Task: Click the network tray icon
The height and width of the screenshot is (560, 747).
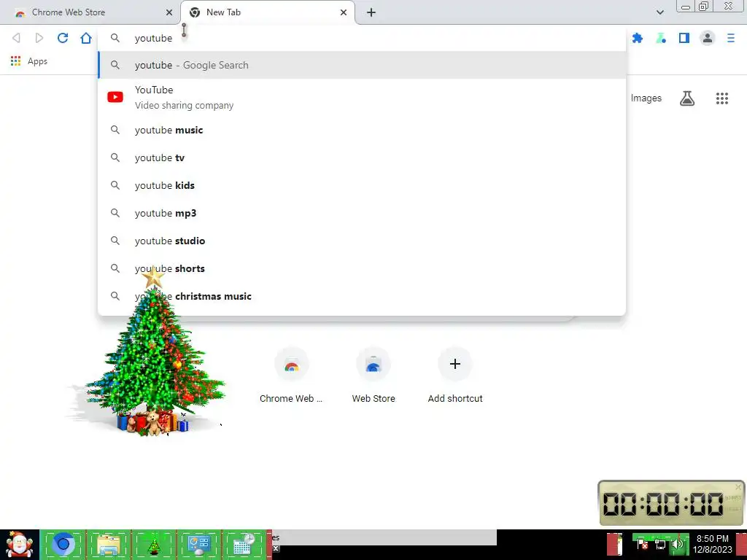Action: (x=659, y=544)
